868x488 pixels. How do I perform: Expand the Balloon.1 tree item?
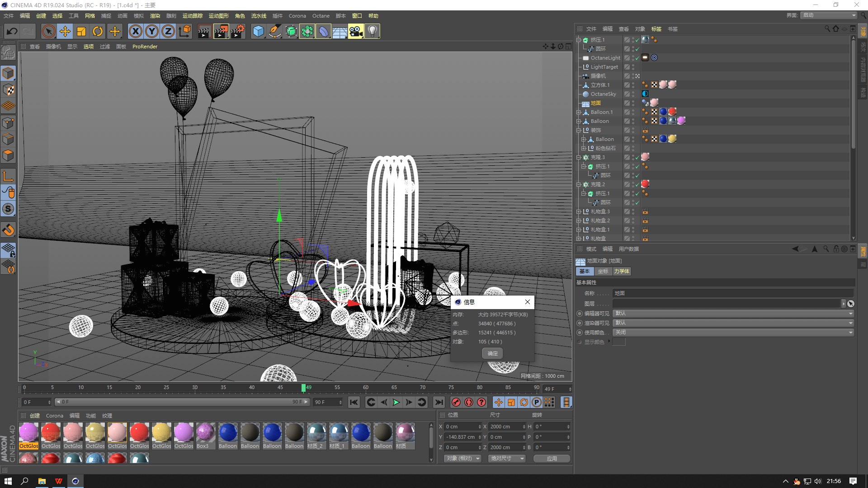click(x=579, y=112)
